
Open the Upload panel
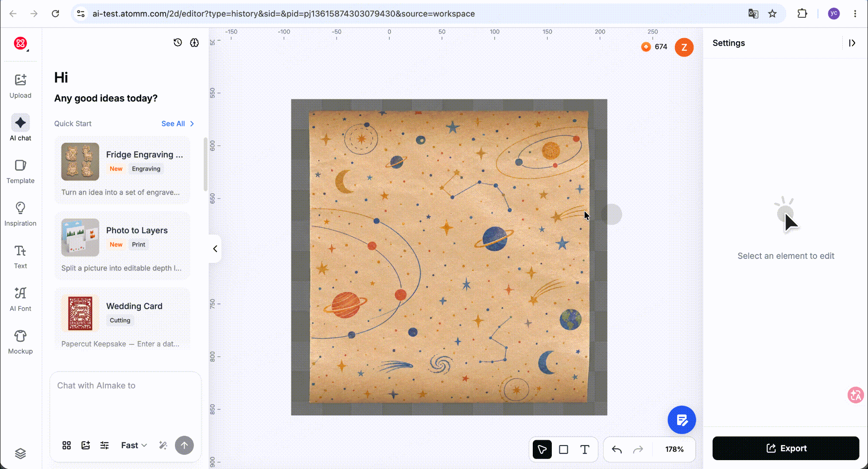[20, 86]
